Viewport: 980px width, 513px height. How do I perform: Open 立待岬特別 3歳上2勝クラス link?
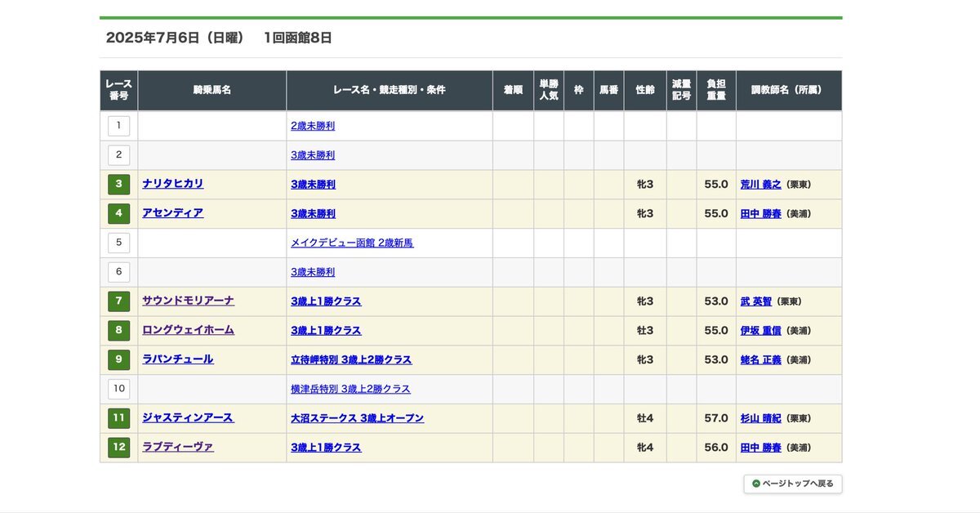351,359
